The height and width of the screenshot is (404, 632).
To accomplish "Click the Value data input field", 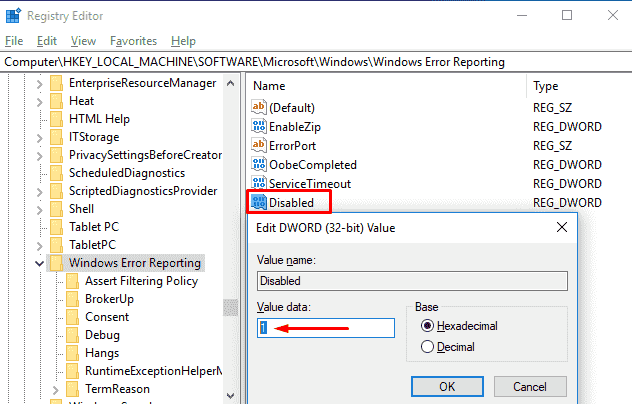I will (x=326, y=328).
